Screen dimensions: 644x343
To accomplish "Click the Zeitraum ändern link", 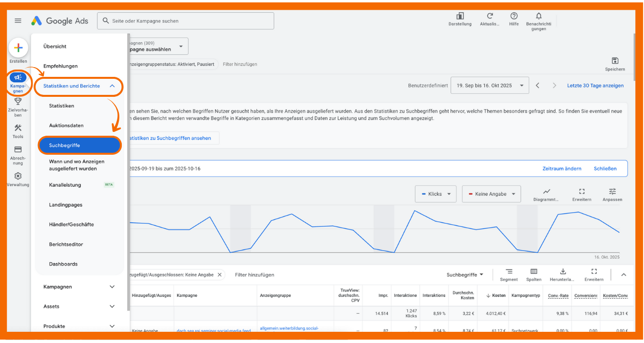I will click(562, 169).
